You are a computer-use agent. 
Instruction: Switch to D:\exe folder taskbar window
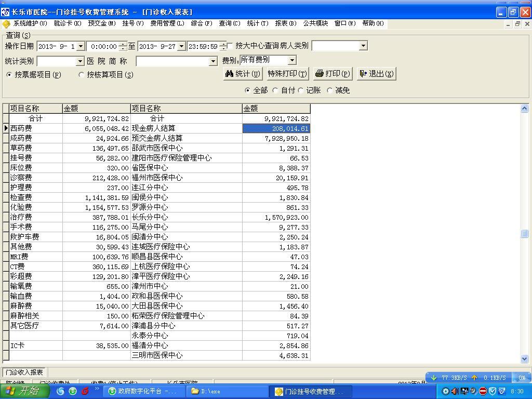coord(227,392)
